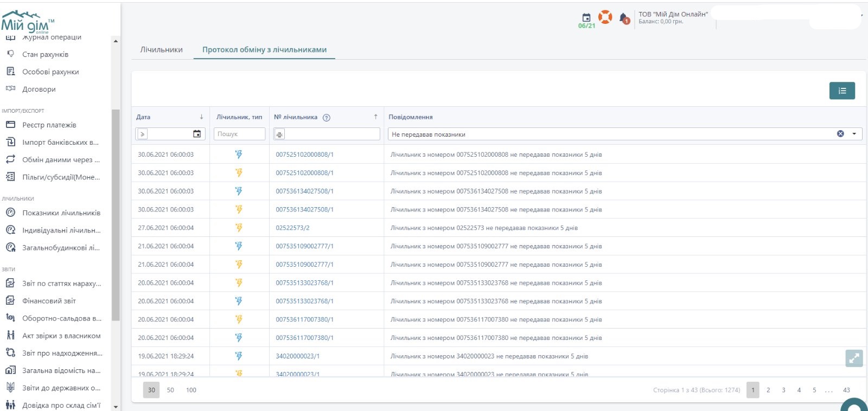Click the help icon beside № лічильника
Viewport: 868px width, 411px height.
[327, 118]
